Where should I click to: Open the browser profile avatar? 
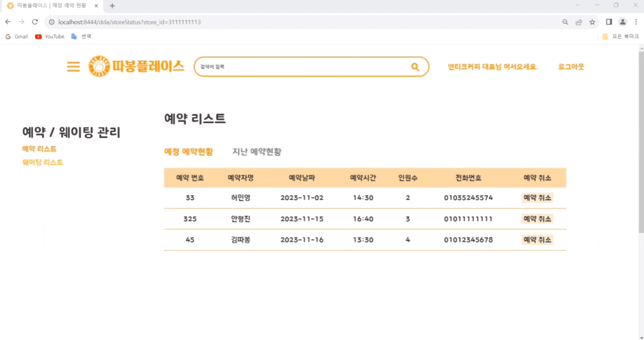click(622, 22)
